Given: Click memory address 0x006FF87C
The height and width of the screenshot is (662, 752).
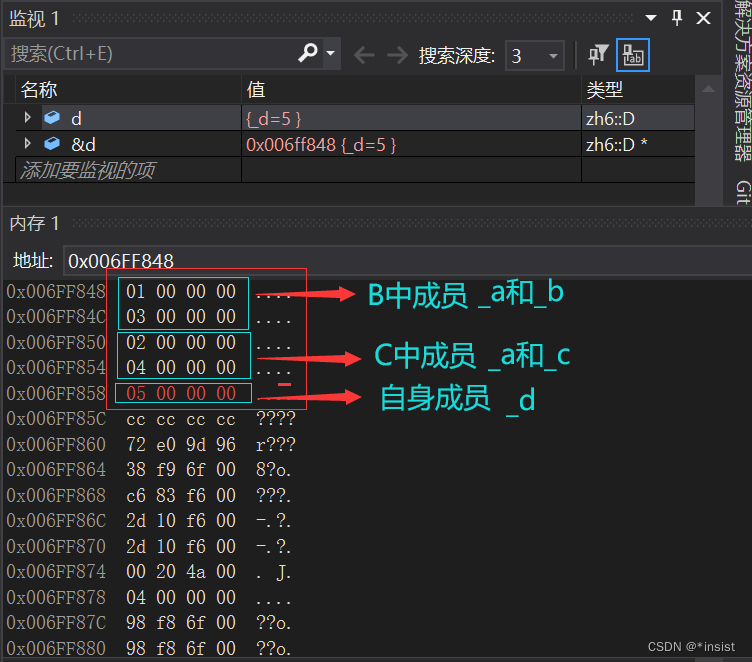Looking at the screenshot, I should [x=56, y=623].
